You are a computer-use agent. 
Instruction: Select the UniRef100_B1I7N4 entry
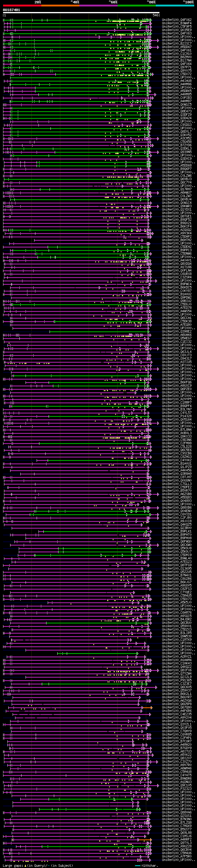point(177,60)
